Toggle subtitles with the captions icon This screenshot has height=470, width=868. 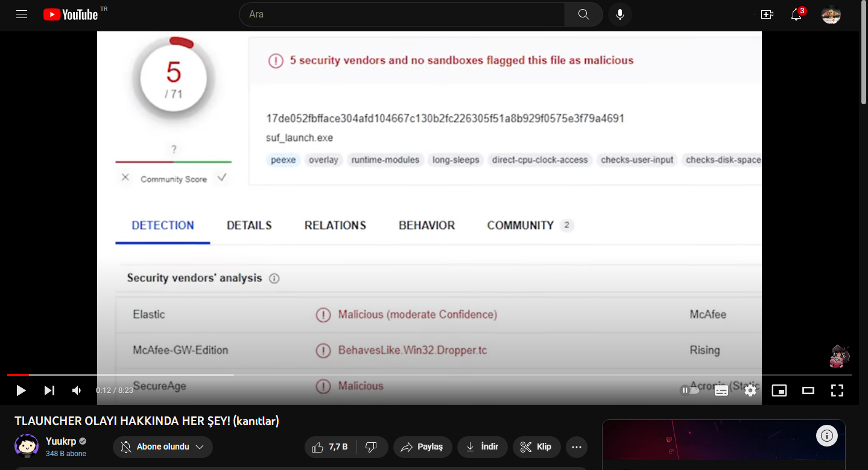[x=721, y=390]
